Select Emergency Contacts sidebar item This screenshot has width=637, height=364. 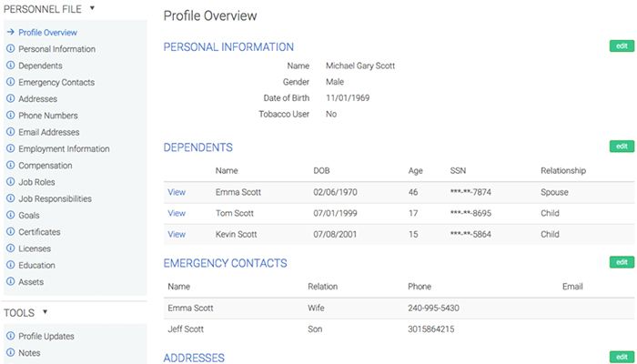(56, 83)
